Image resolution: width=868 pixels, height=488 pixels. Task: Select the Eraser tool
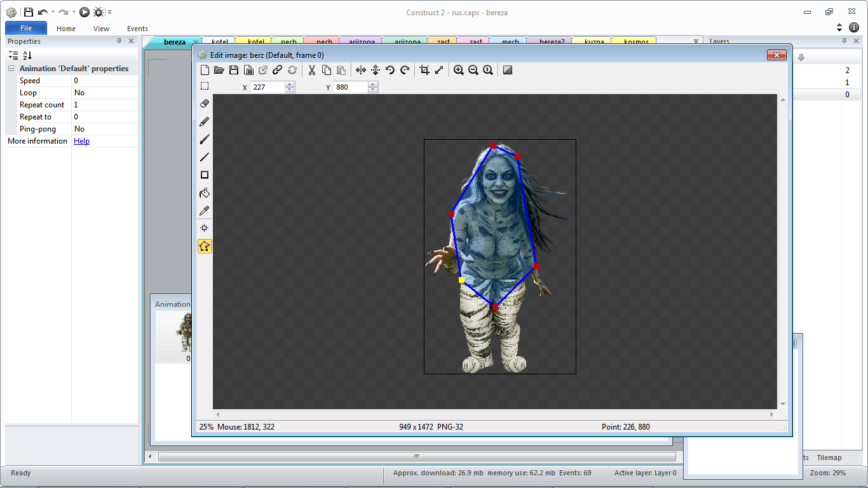point(205,104)
